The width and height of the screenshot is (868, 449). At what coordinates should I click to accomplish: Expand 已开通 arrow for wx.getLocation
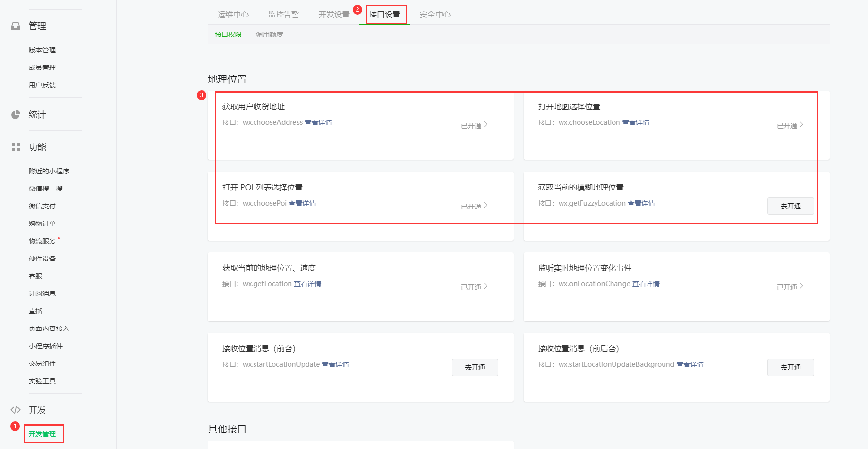click(485, 286)
